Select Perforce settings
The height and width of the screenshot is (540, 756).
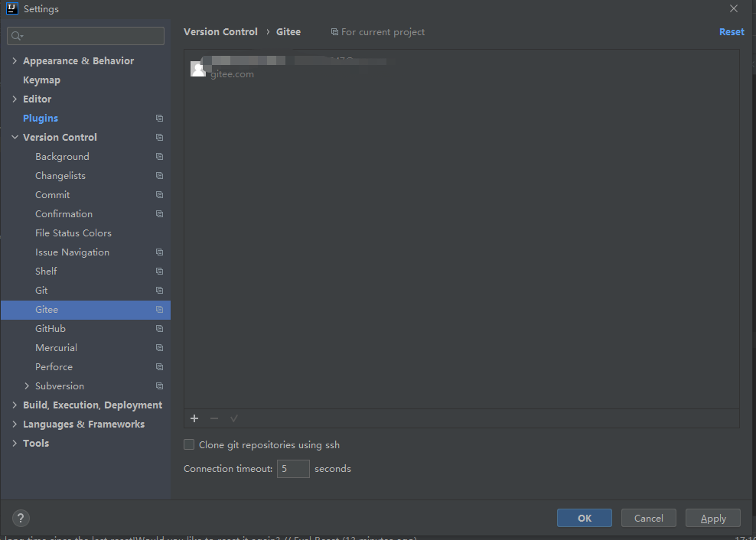coord(54,367)
